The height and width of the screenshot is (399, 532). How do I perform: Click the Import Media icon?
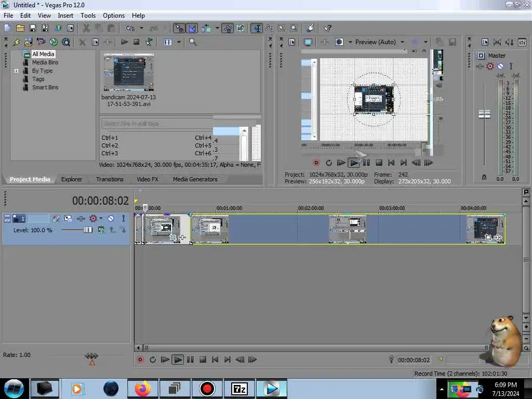[x=28, y=42]
